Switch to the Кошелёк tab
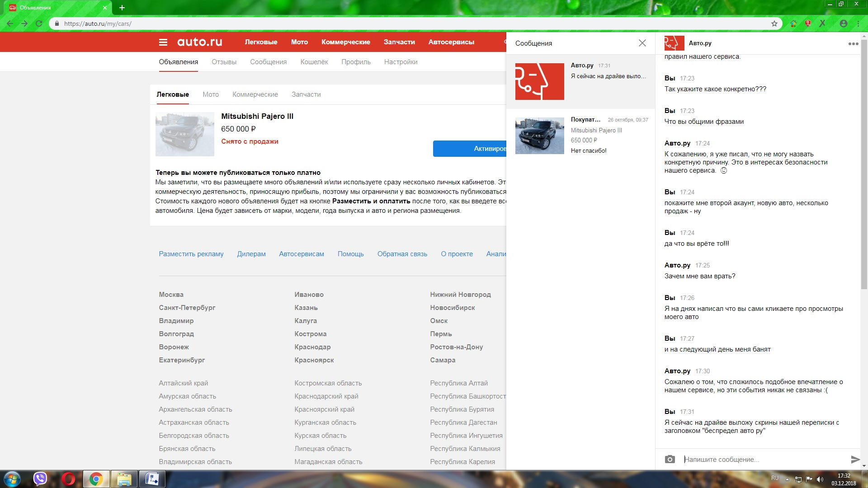The height and width of the screenshot is (488, 868). pos(314,62)
